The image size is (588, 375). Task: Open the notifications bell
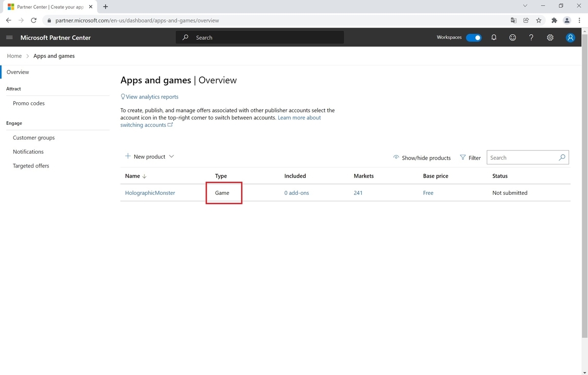click(x=494, y=38)
